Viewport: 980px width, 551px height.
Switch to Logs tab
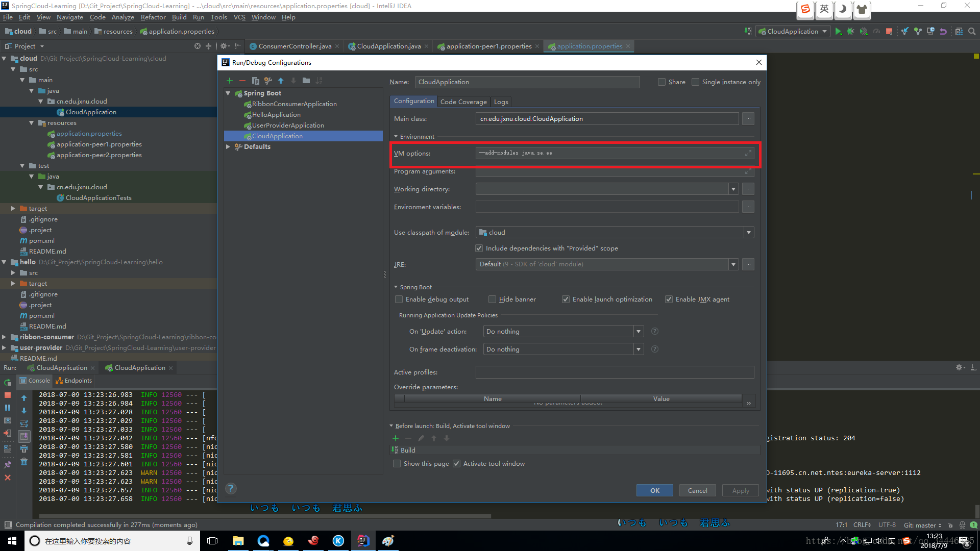point(501,102)
